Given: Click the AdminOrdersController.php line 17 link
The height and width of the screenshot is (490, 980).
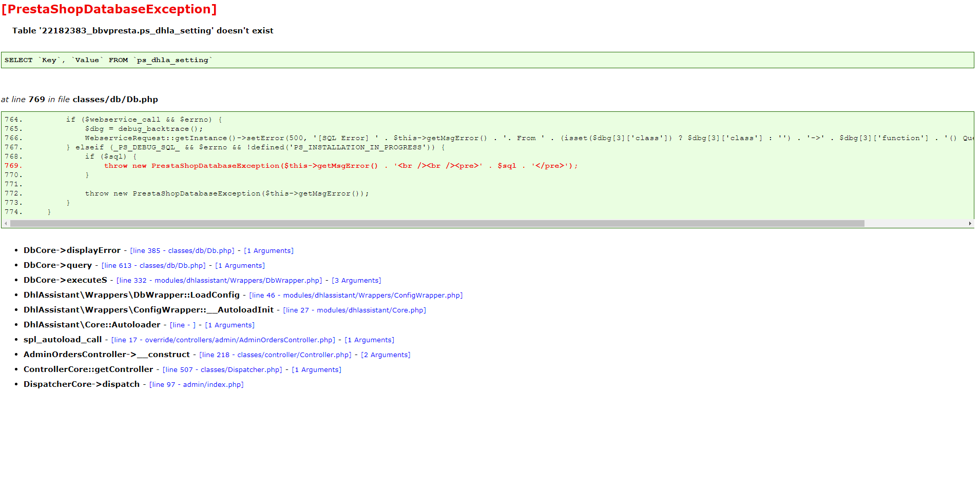Looking at the screenshot, I should pyautogui.click(x=223, y=340).
